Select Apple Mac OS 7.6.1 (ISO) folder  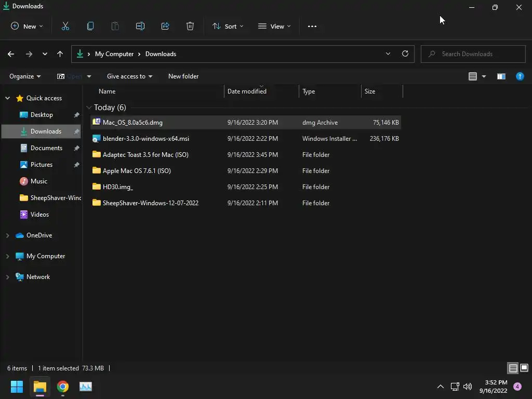point(246,170)
